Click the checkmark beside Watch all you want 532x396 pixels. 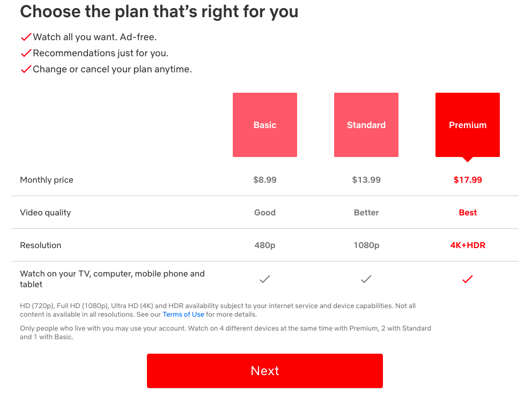[26, 37]
